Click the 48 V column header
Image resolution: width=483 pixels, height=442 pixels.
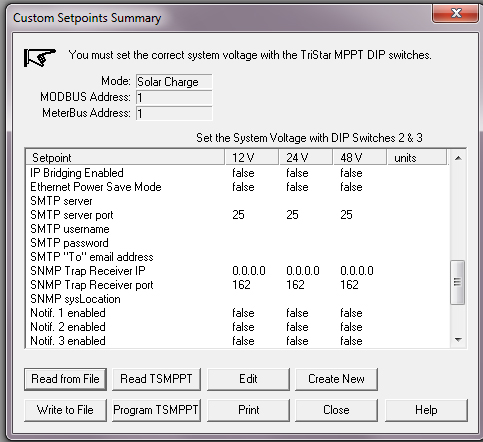(x=360, y=157)
